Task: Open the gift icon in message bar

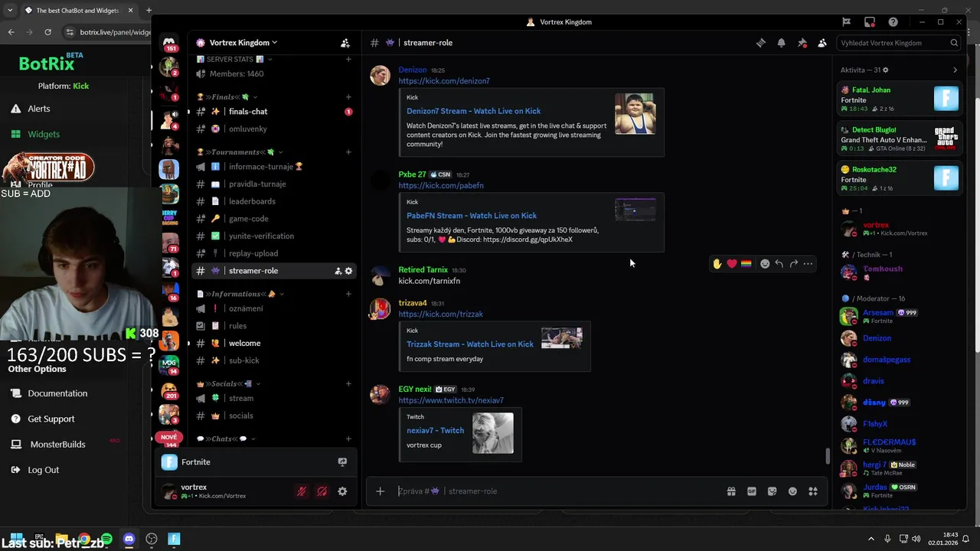Action: point(731,491)
